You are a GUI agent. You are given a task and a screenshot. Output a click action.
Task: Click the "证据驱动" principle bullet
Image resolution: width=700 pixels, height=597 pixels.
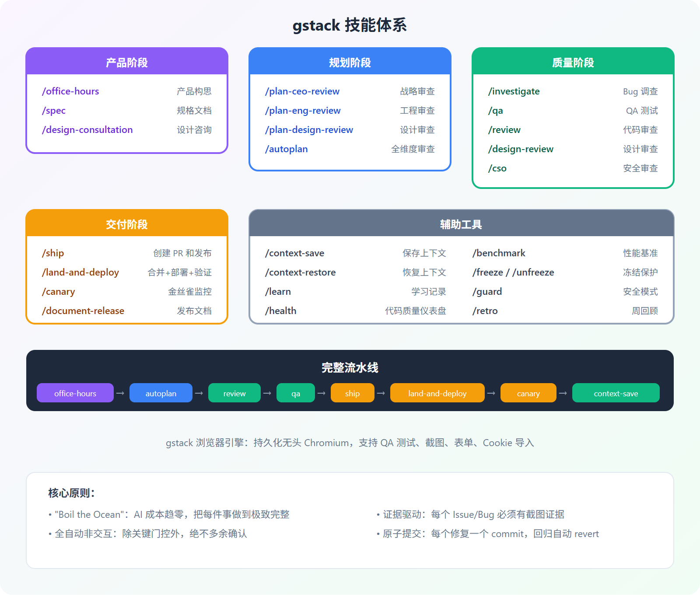[x=470, y=514]
